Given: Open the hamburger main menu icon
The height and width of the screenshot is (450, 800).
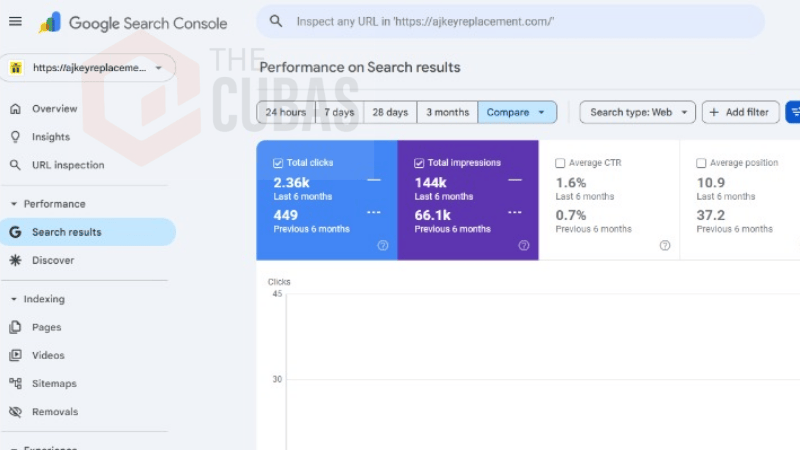Looking at the screenshot, I should [15, 22].
